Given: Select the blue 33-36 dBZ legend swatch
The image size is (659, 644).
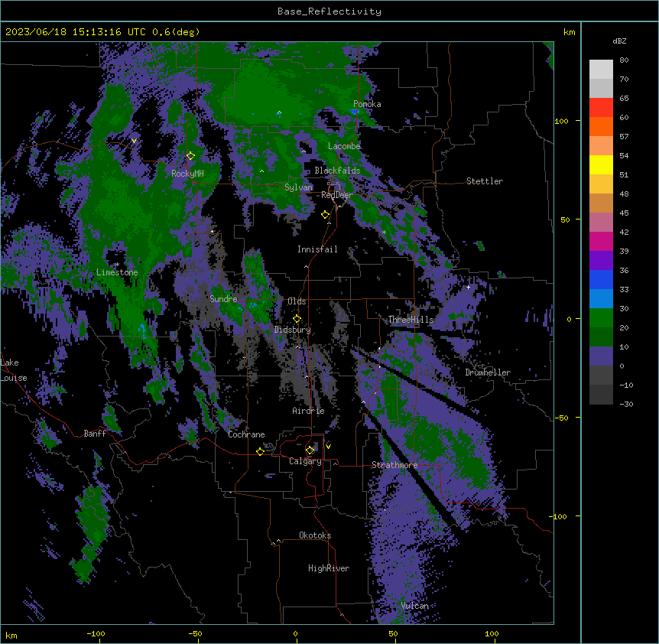Looking at the screenshot, I should click(601, 279).
